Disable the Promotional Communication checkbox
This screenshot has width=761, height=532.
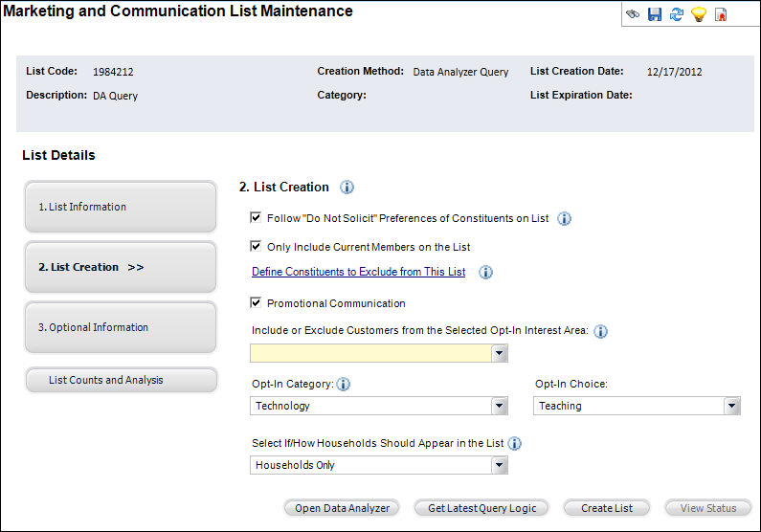click(256, 303)
